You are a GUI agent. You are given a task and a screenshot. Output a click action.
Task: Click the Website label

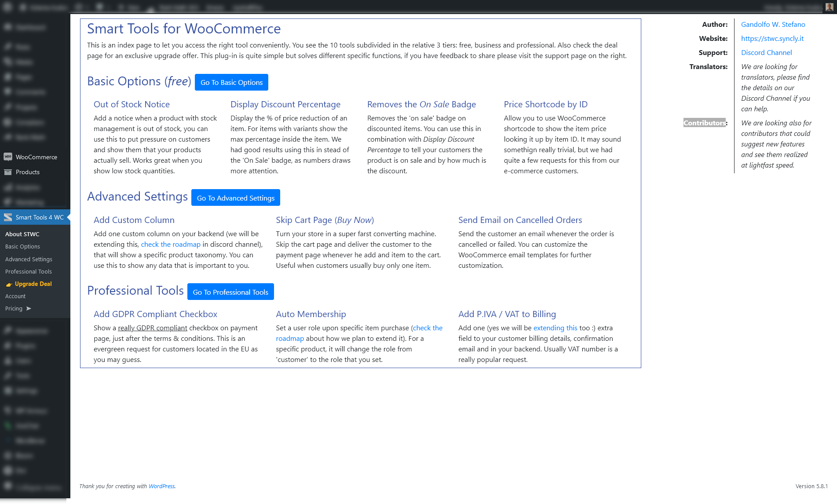tap(713, 39)
